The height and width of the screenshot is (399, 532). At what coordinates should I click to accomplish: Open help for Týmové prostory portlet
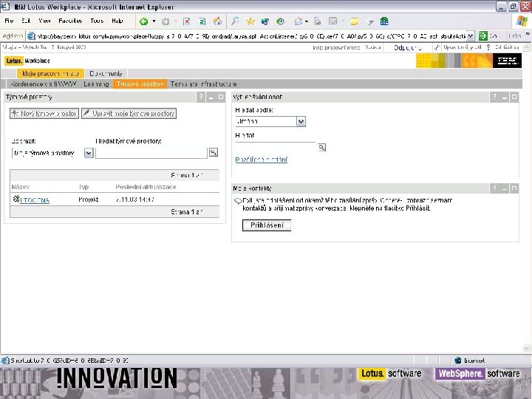(x=201, y=97)
